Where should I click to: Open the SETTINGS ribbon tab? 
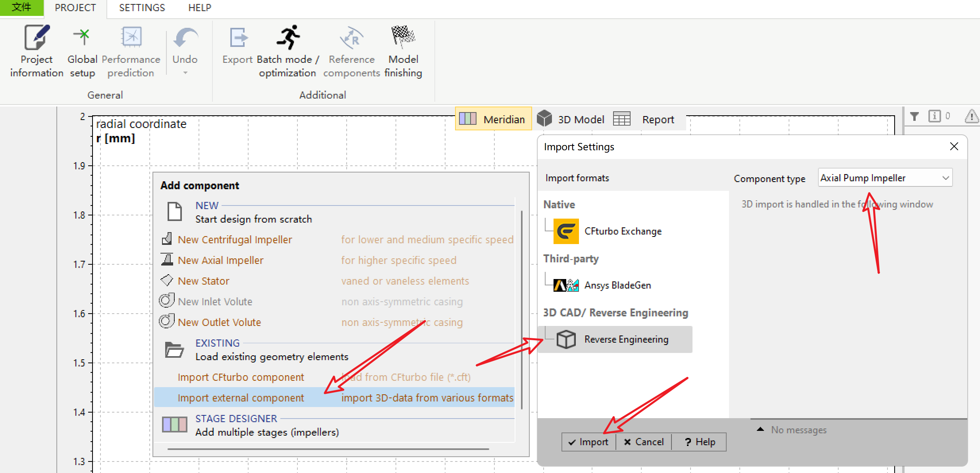click(142, 8)
